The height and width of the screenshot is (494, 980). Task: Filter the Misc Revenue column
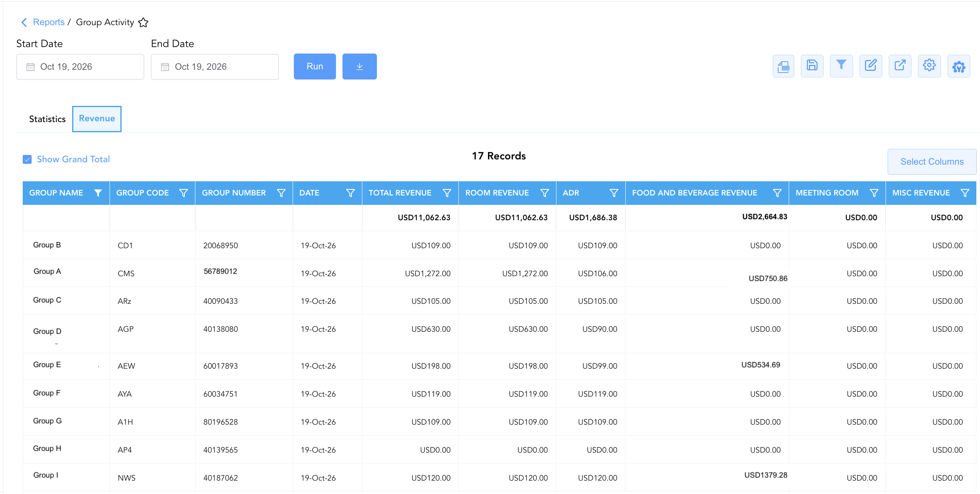point(965,193)
